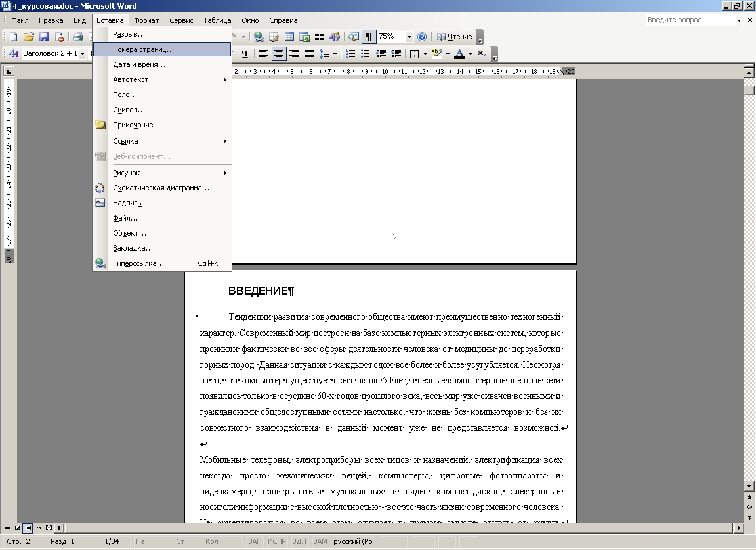756x550 pixels.
Task: Switch to Normal view icon at bottom
Action: click(7, 528)
